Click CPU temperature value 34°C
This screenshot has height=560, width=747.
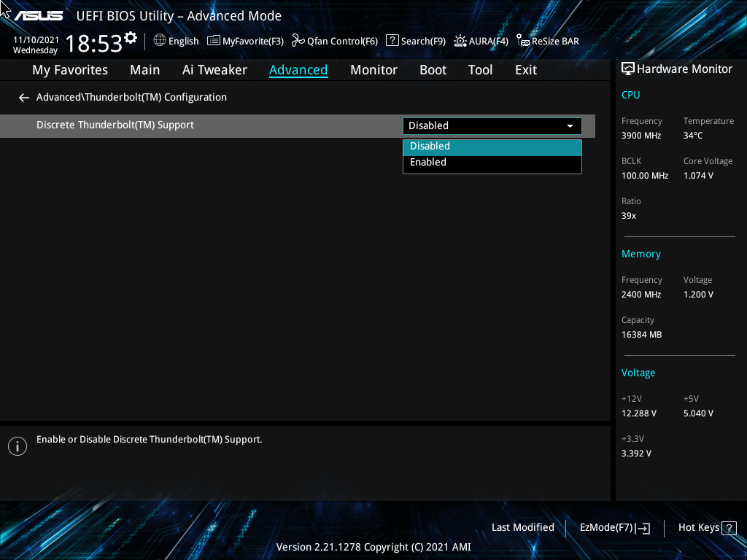click(x=693, y=136)
